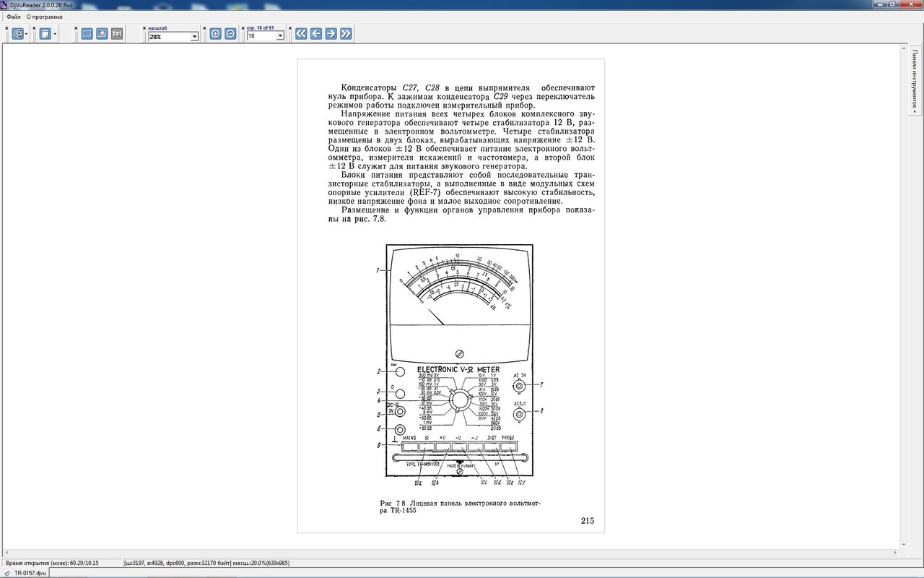Image resolution: width=924 pixels, height=578 pixels.
Task: Click the zoom in plus icon
Action: click(215, 33)
